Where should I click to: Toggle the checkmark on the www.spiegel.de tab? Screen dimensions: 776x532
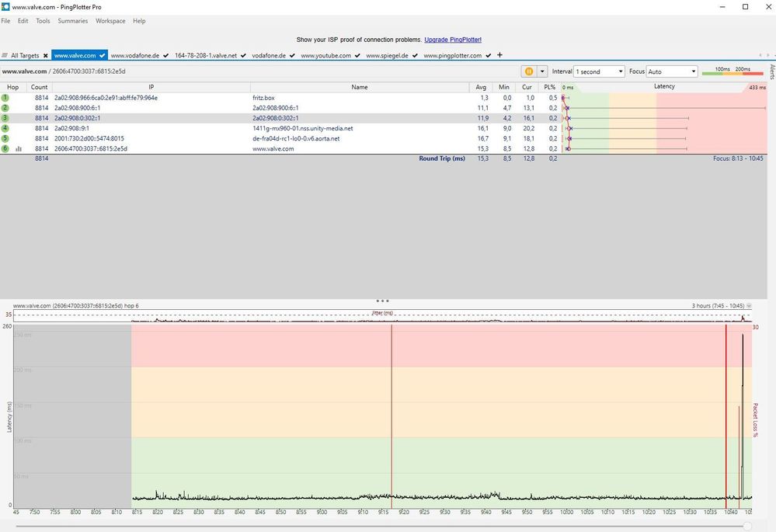click(415, 56)
